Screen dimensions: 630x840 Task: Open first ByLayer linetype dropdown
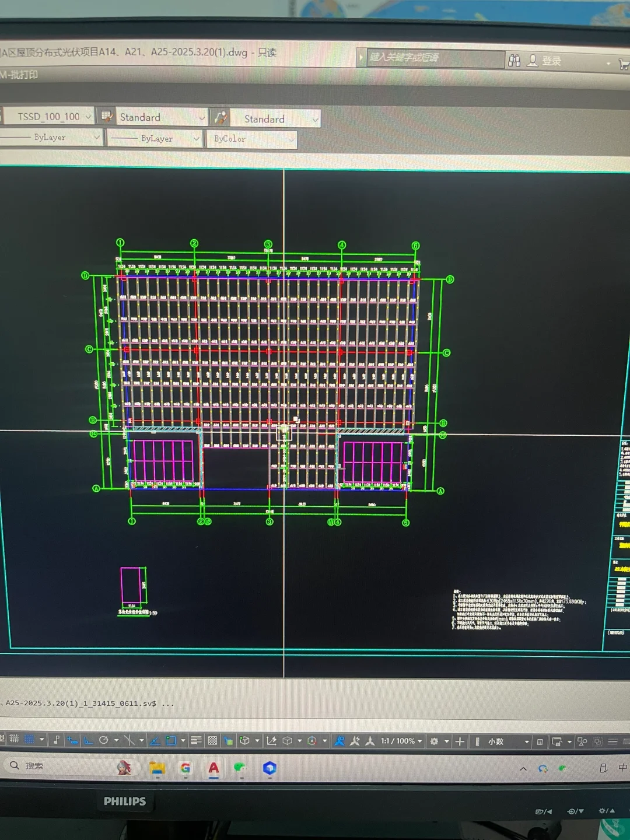51,137
